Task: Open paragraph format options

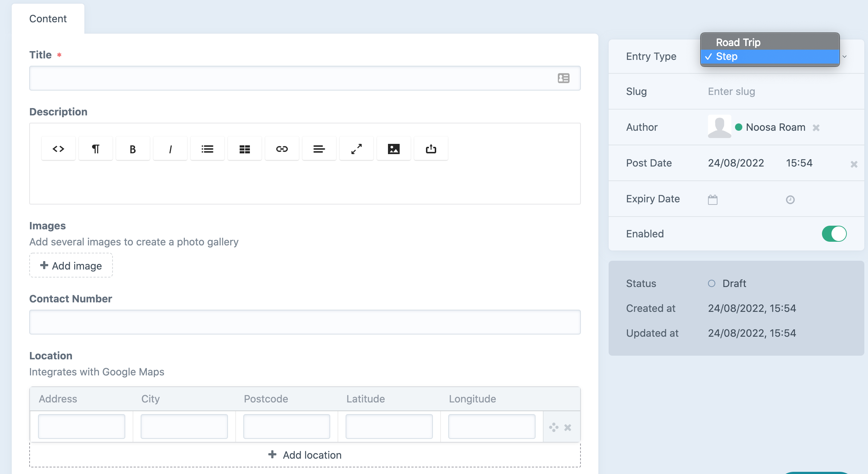Action: coord(96,149)
